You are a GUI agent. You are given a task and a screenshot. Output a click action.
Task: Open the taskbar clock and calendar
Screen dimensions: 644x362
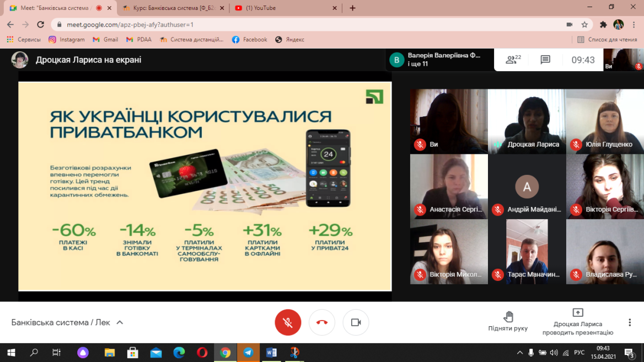point(603,353)
